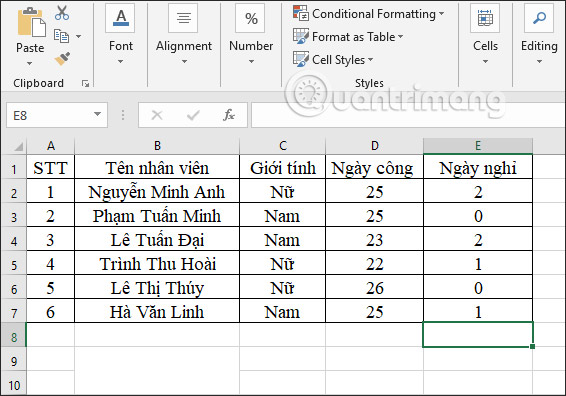Click Ngày công value 23
The image size is (566, 396).
(x=374, y=239)
